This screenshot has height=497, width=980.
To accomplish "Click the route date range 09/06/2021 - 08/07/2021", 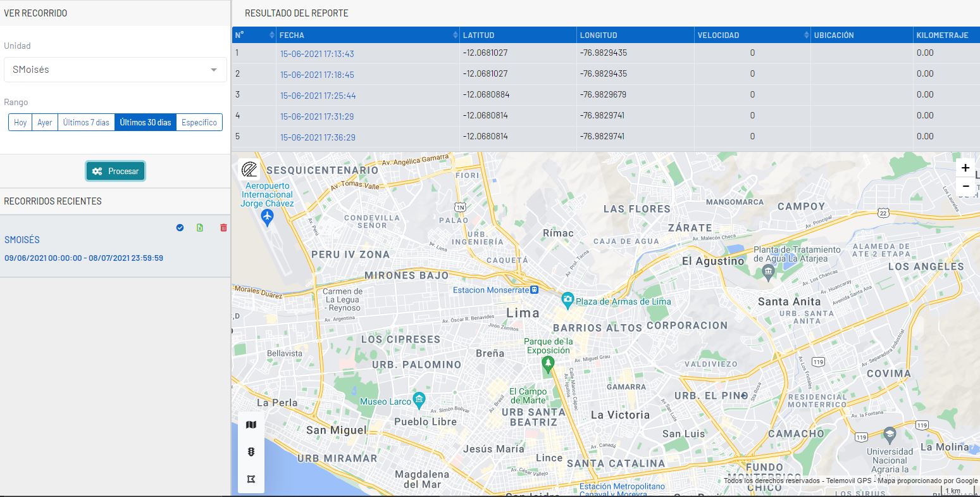I will pyautogui.click(x=84, y=258).
